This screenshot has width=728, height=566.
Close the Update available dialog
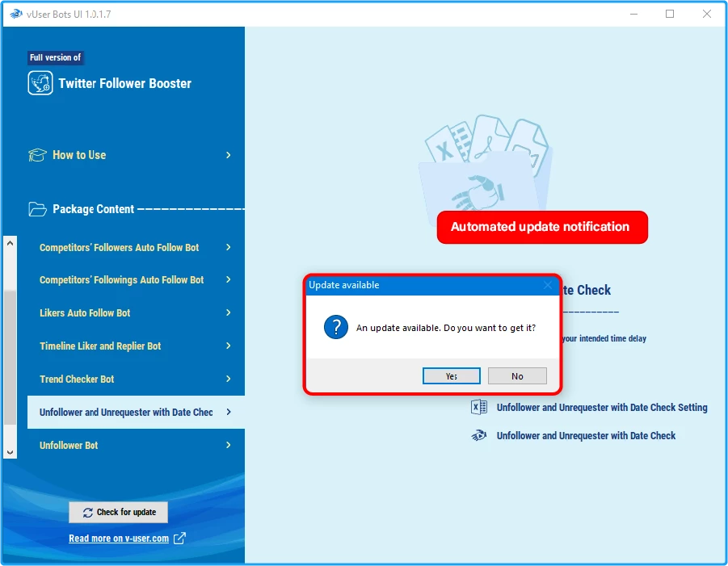pos(548,285)
